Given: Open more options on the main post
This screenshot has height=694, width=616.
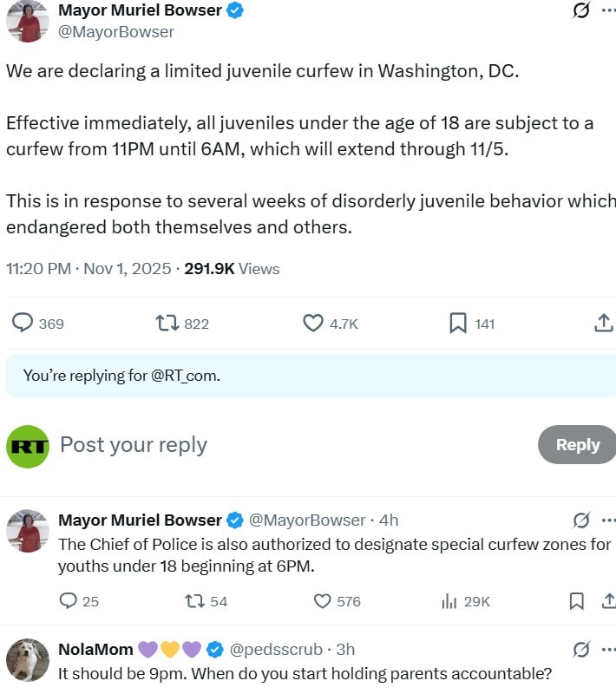Looking at the screenshot, I should (608, 11).
